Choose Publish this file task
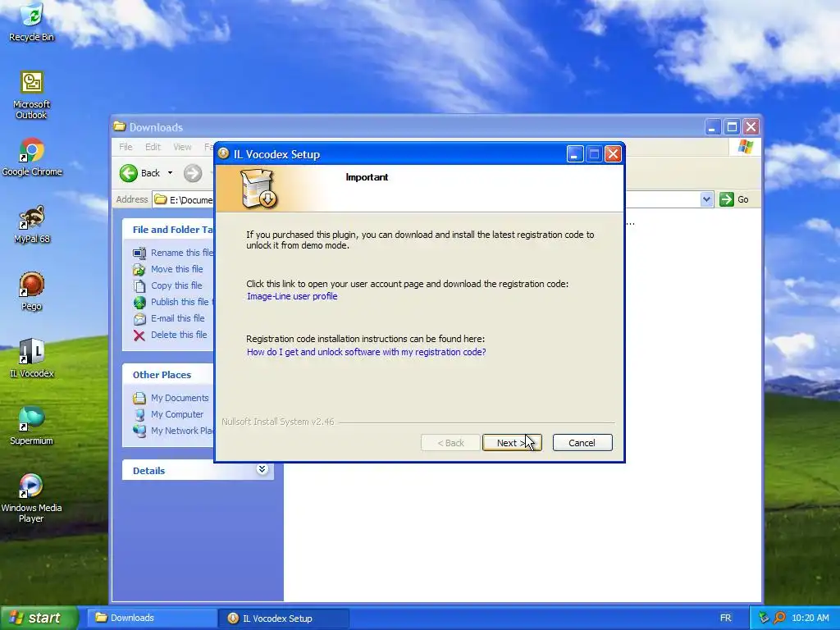This screenshot has width=840, height=630. pyautogui.click(x=181, y=302)
